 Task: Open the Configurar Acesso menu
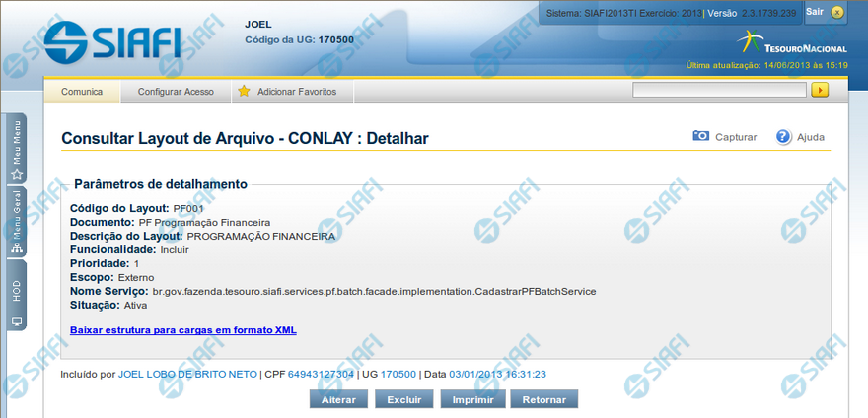click(176, 91)
